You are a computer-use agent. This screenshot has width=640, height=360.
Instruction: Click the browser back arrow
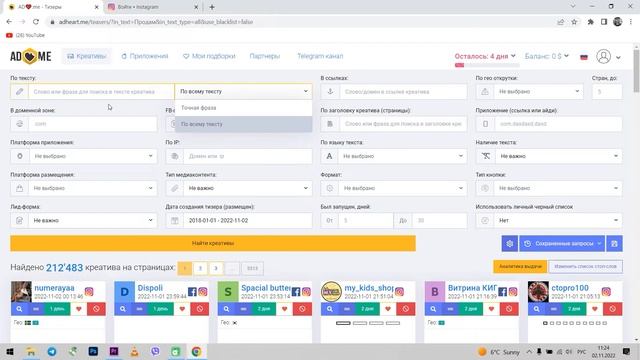click(9, 22)
